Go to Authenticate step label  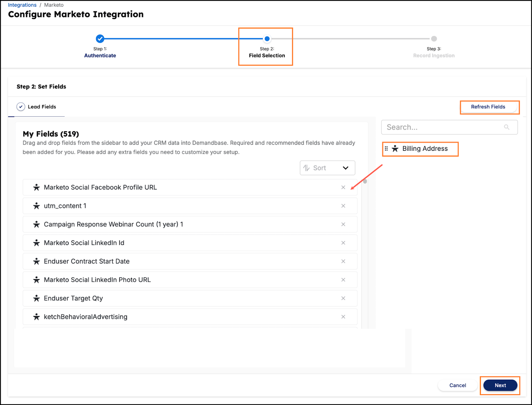100,55
